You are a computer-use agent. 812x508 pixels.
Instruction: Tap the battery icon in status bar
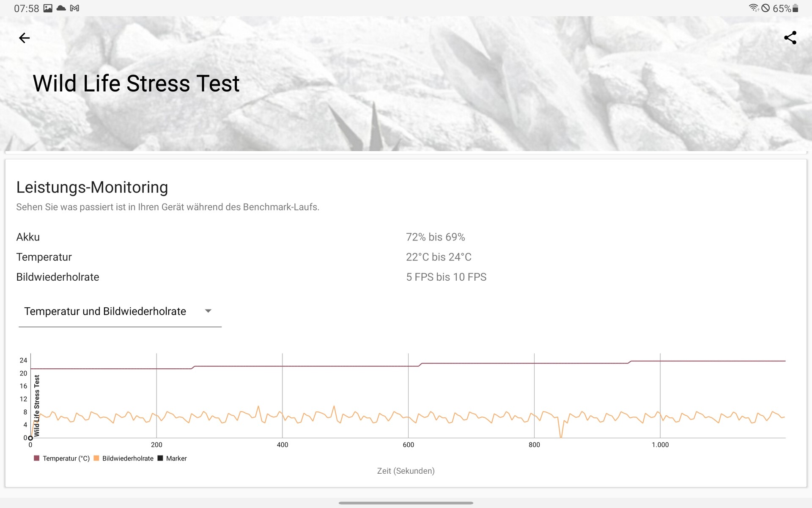(796, 8)
